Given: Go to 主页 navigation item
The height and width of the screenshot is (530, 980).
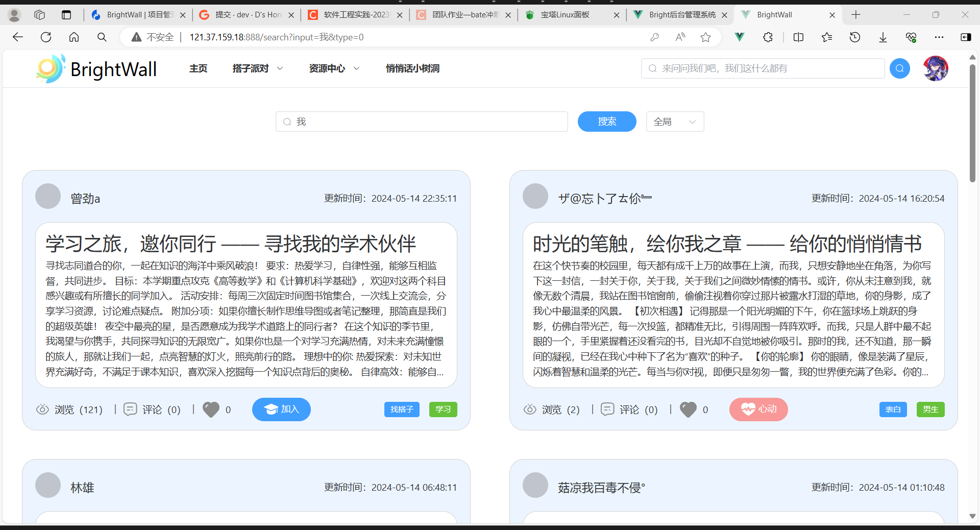Looking at the screenshot, I should 198,68.
